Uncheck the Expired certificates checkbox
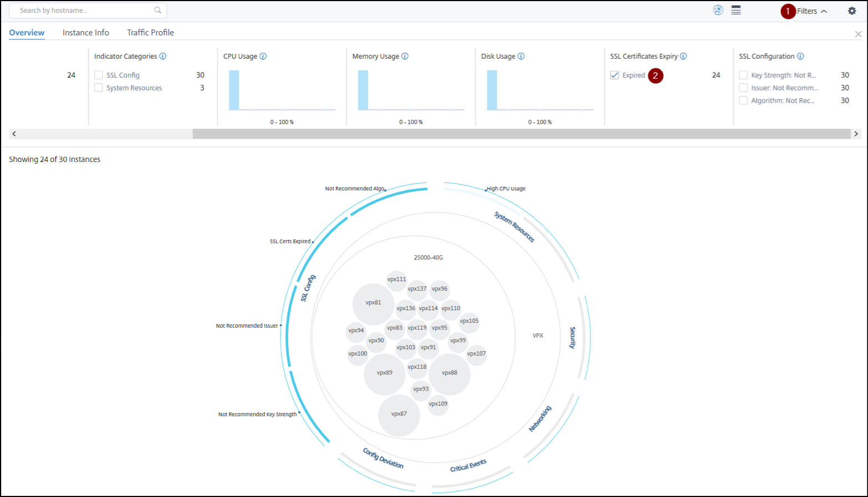The width and height of the screenshot is (868, 497). (615, 75)
